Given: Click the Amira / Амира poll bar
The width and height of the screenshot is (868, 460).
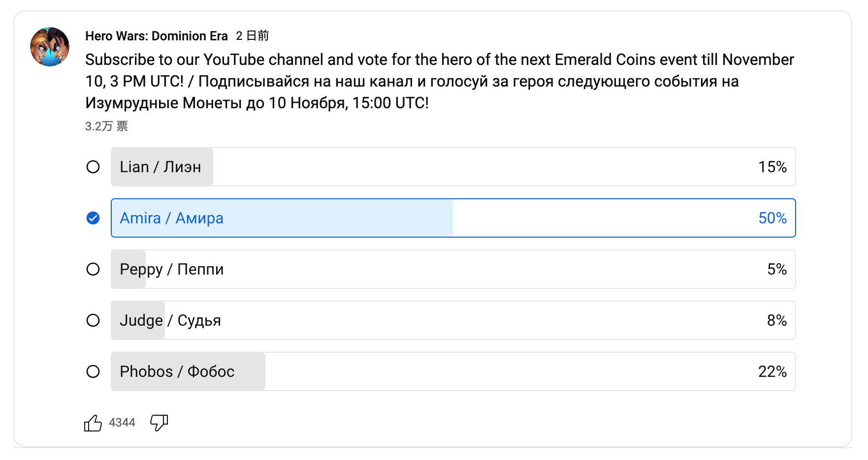Looking at the screenshot, I should (x=453, y=218).
